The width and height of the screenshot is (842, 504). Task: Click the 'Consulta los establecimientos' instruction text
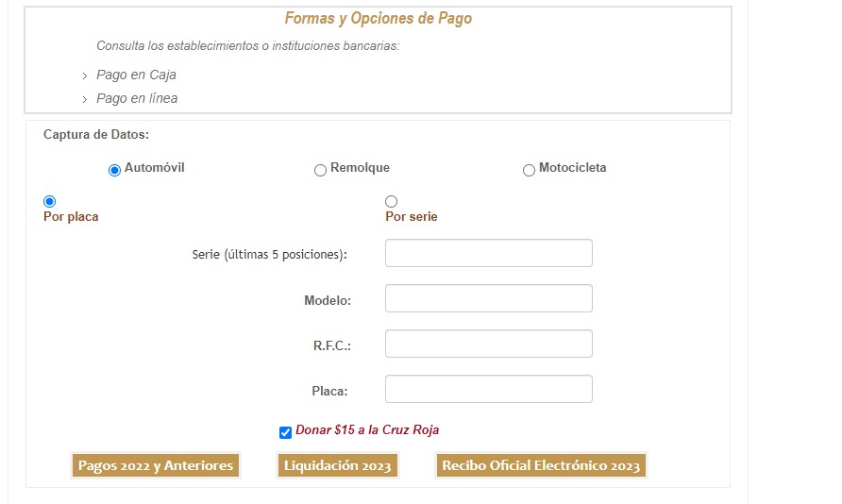click(x=247, y=46)
